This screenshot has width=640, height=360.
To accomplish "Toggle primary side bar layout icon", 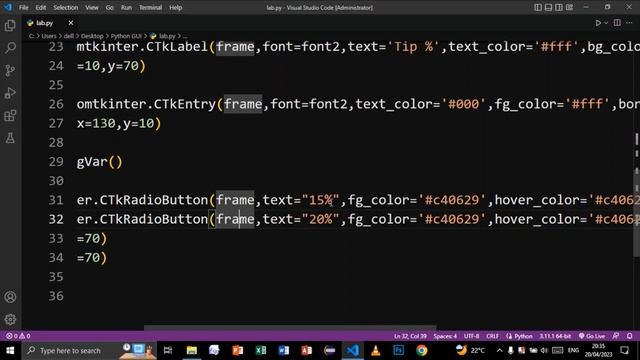I will coord(538,7).
